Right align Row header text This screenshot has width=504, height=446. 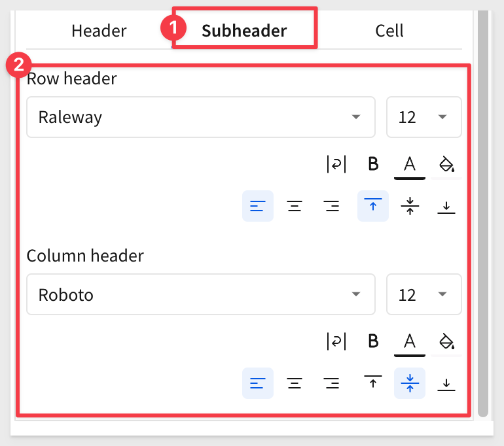click(331, 206)
